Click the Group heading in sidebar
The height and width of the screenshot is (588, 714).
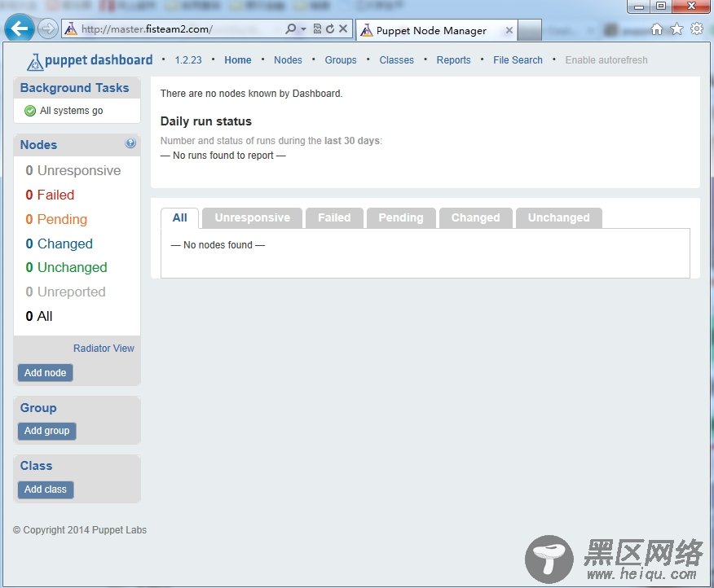tap(38, 408)
